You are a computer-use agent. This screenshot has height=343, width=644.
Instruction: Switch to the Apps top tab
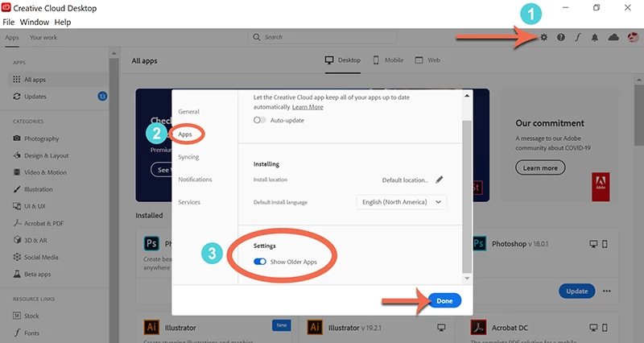coord(12,37)
